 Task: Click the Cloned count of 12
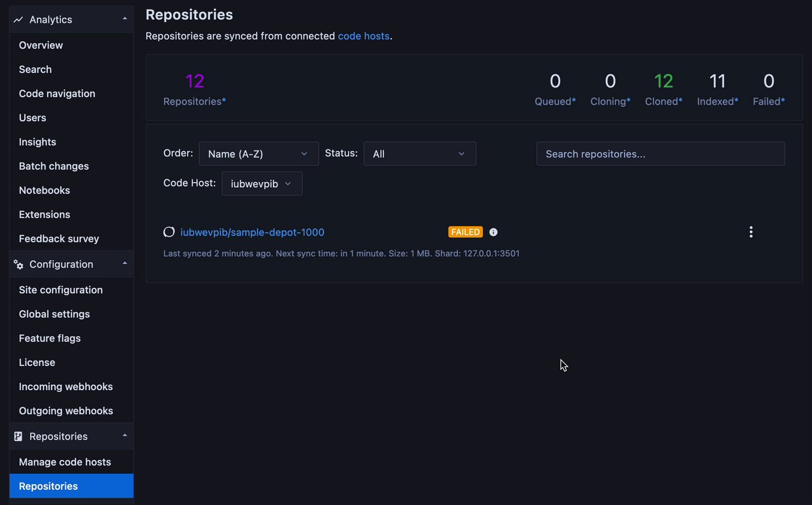pyautogui.click(x=664, y=81)
